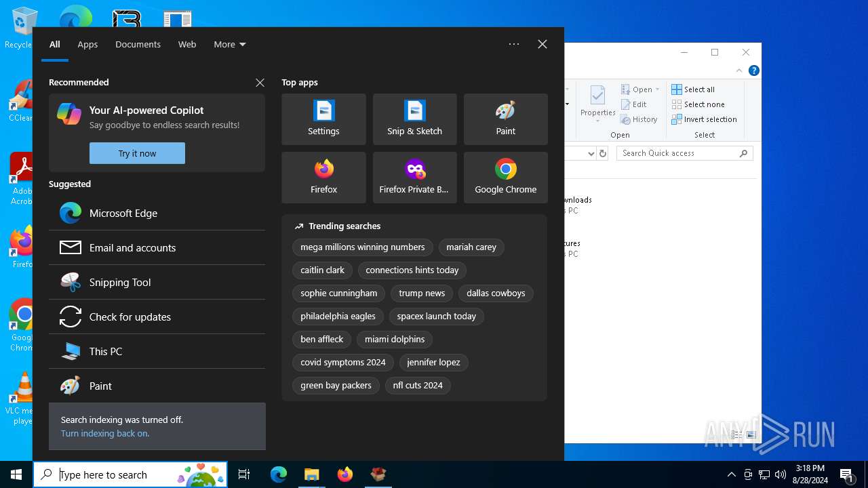The width and height of the screenshot is (868, 488).
Task: Launch the Google Chrome tile
Action: coord(505,178)
